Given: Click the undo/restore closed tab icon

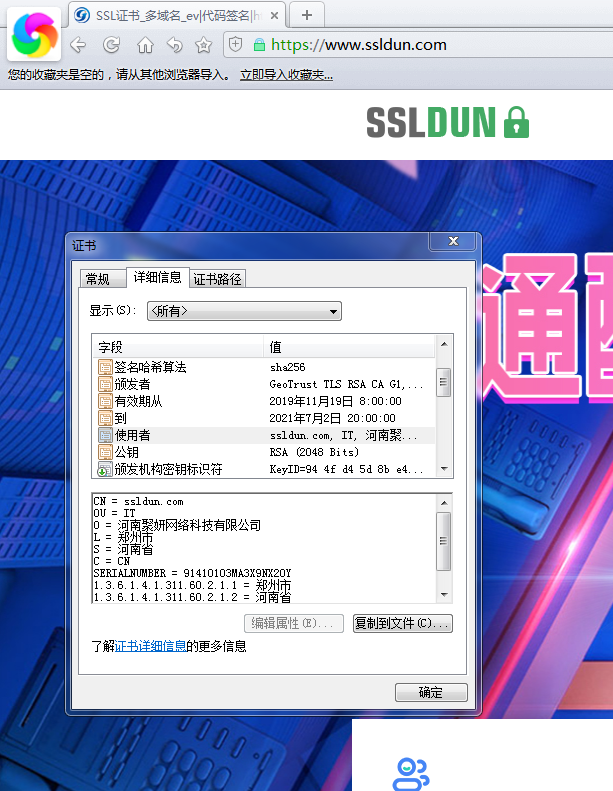Looking at the screenshot, I should click(175, 45).
